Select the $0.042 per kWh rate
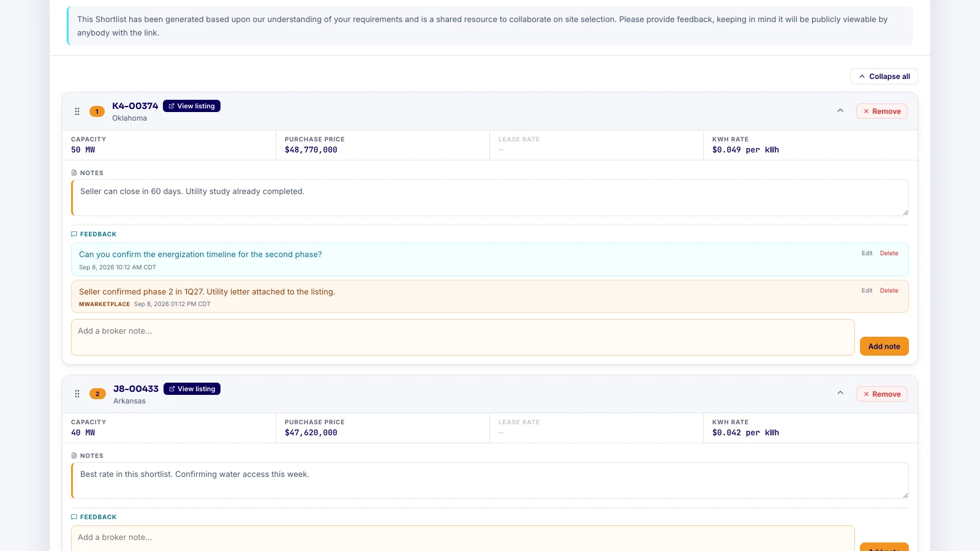Image resolution: width=980 pixels, height=551 pixels. pos(745,433)
